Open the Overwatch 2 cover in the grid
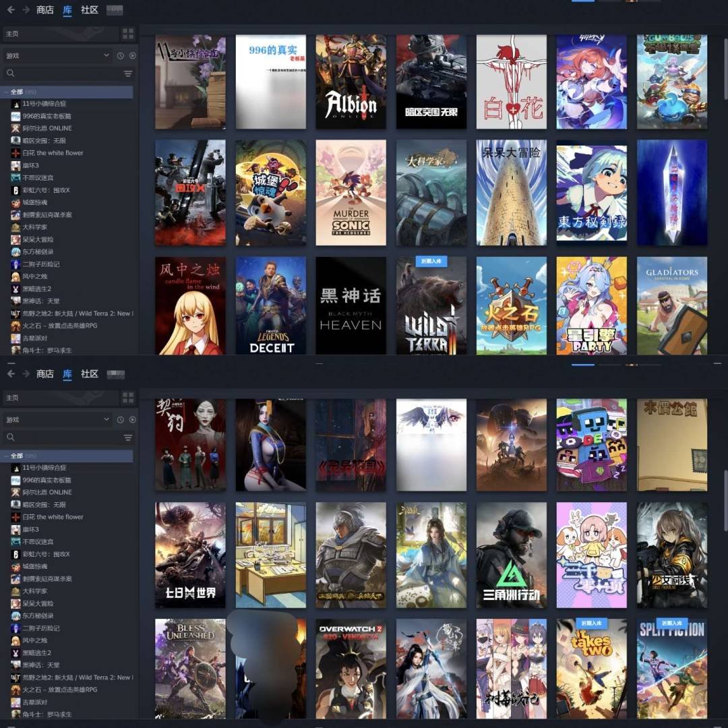 (x=351, y=669)
